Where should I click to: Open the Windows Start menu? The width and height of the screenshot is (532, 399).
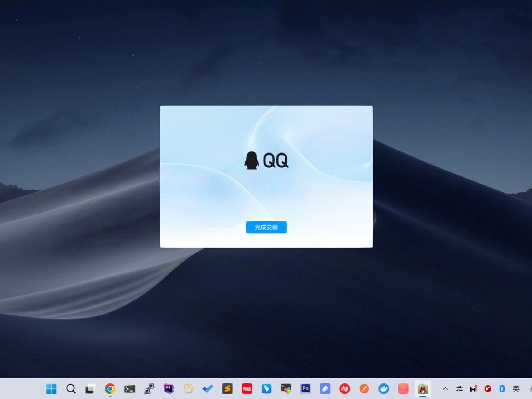point(51,389)
